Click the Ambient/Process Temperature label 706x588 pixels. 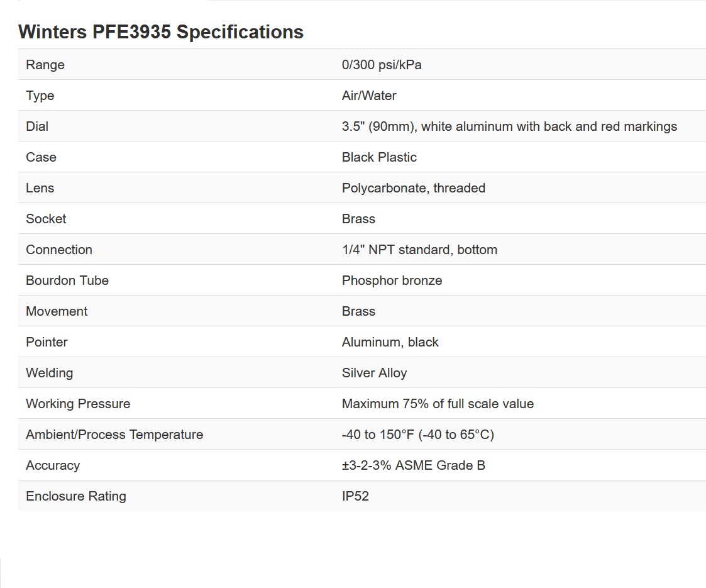tap(114, 435)
